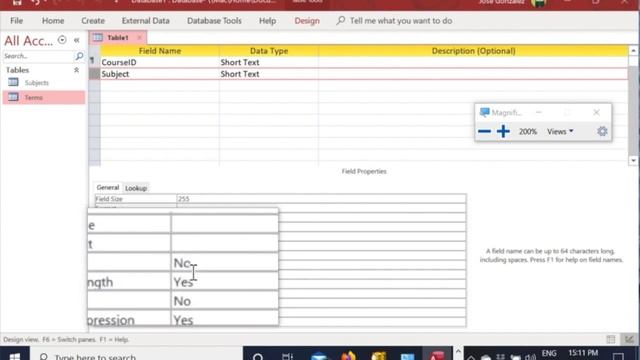Open the notification center icon
The height and width of the screenshot is (360, 640).
tap(618, 356)
